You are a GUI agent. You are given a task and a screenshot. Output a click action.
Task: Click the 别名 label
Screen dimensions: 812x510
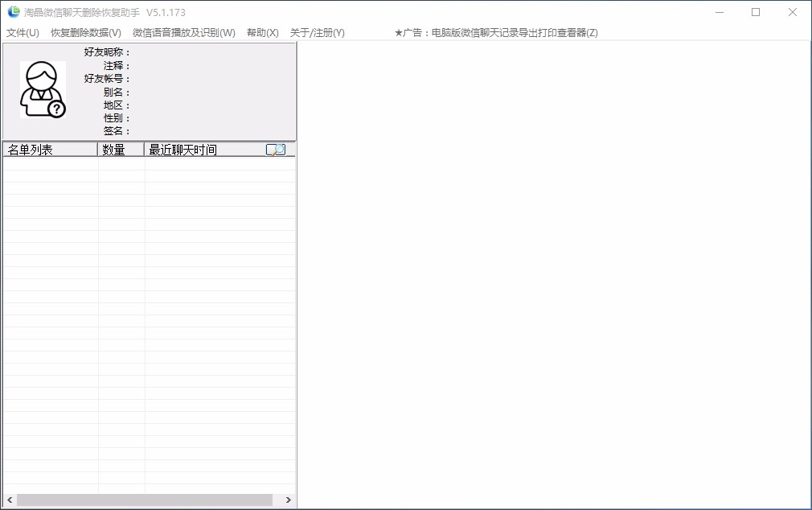click(x=117, y=93)
